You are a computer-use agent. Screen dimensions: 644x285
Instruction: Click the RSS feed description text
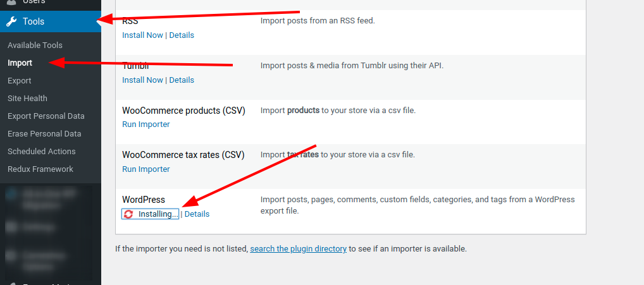pos(318,20)
